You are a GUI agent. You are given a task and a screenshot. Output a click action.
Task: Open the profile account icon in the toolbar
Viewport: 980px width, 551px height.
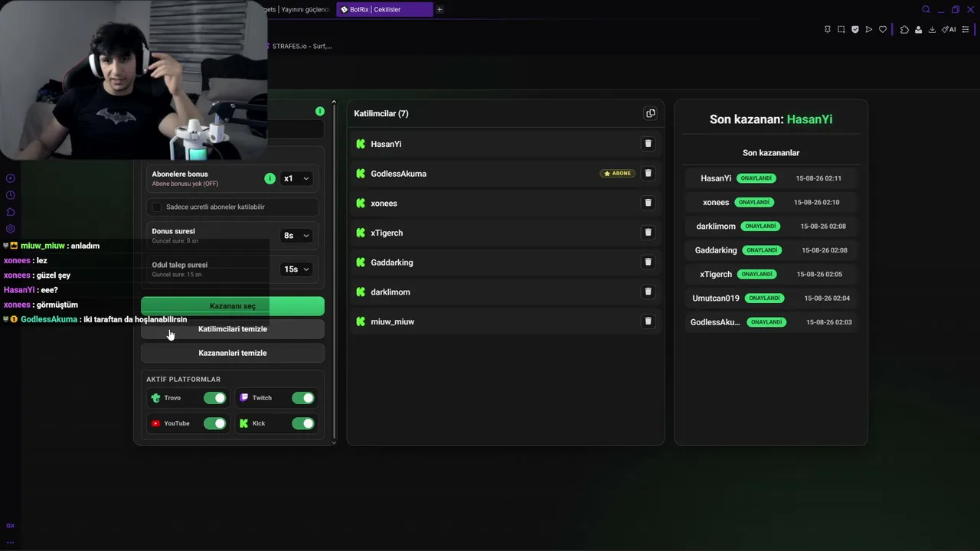pyautogui.click(x=918, y=30)
